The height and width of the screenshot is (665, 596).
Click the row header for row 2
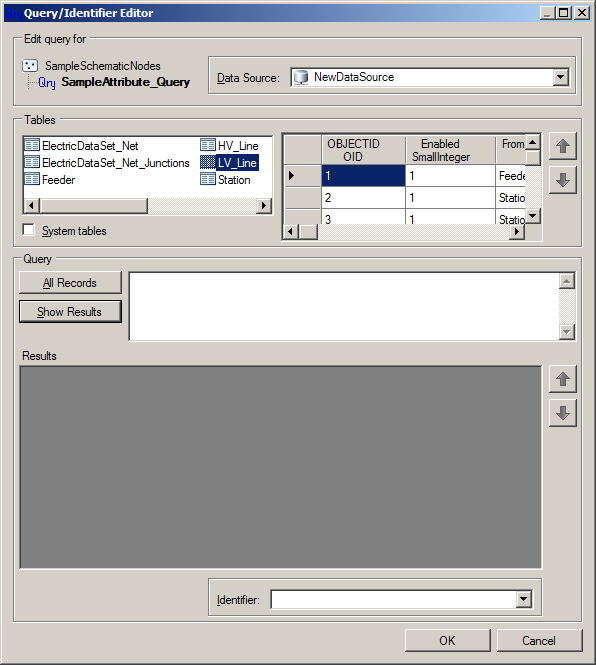302,198
